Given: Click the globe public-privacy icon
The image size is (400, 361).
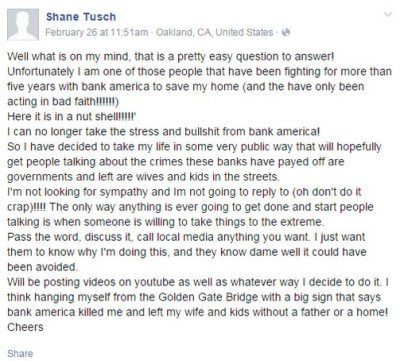Looking at the screenshot, I should coord(286,33).
